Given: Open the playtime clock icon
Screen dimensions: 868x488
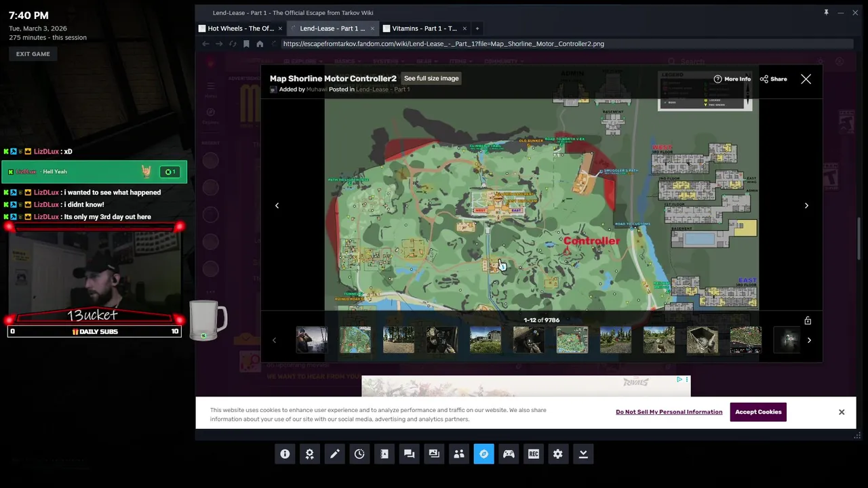Looking at the screenshot, I should 359,454.
